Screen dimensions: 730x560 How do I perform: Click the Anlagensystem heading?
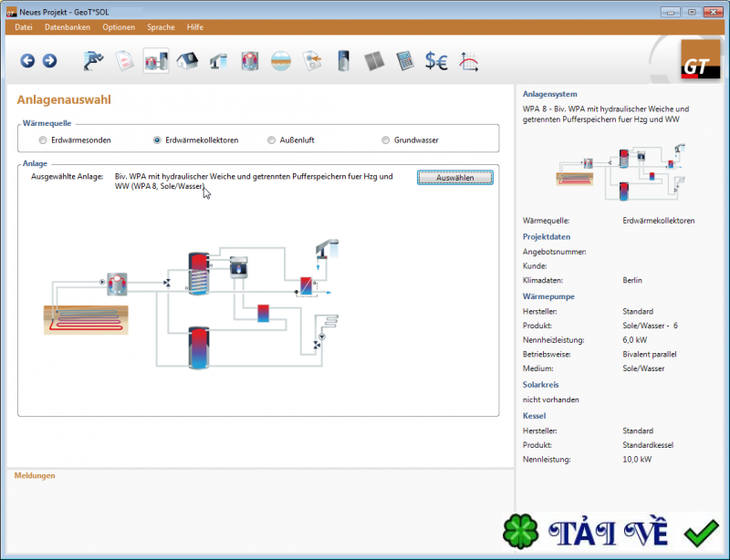(550, 94)
